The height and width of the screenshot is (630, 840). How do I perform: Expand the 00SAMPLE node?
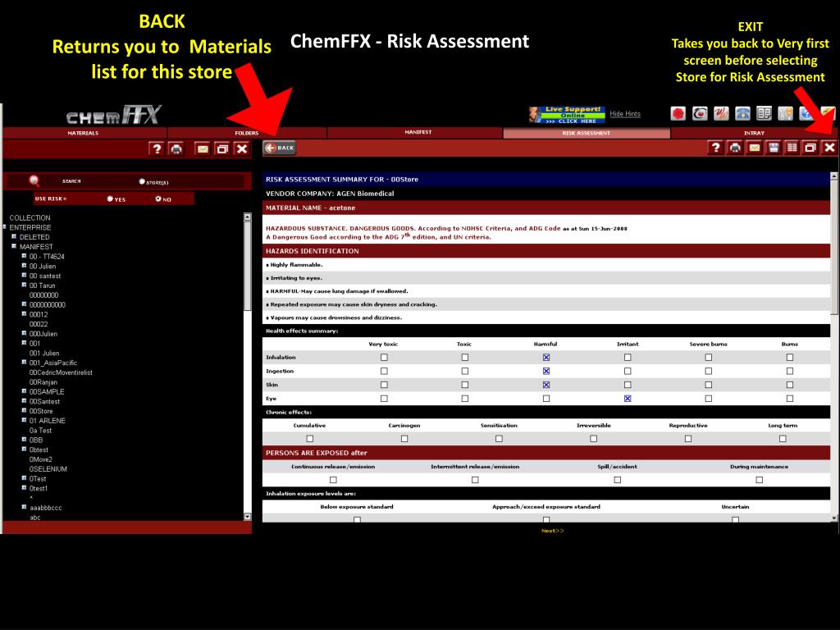pos(24,391)
